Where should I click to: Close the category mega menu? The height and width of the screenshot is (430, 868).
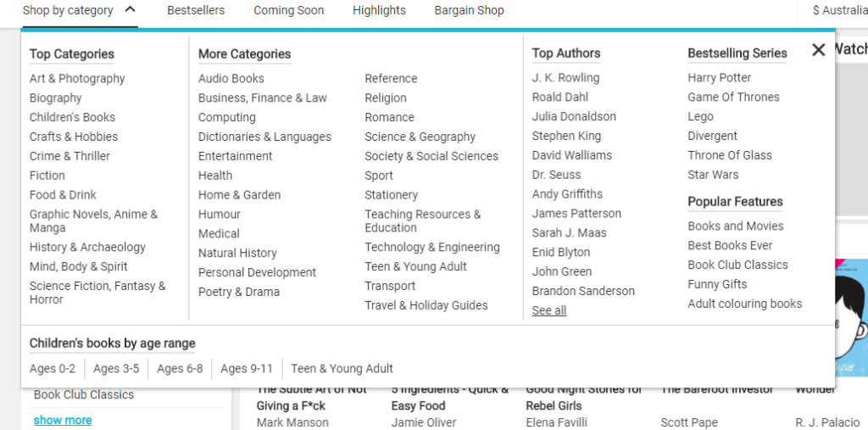tap(818, 50)
